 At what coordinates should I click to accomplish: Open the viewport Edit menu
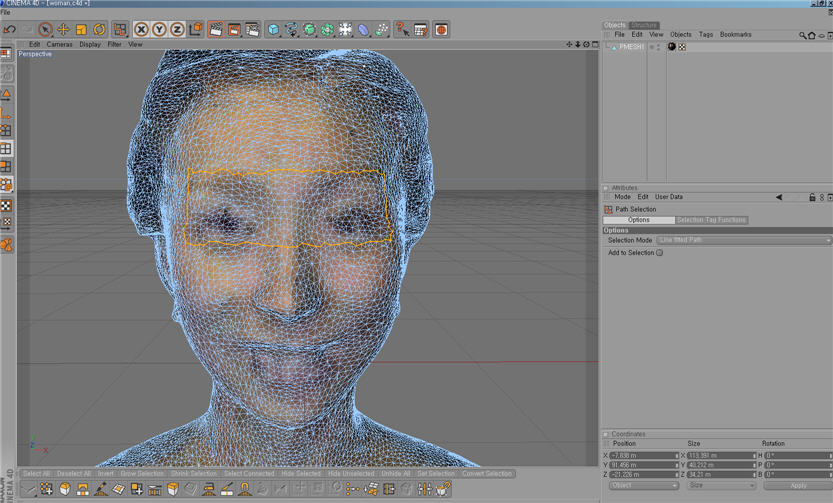pos(35,45)
